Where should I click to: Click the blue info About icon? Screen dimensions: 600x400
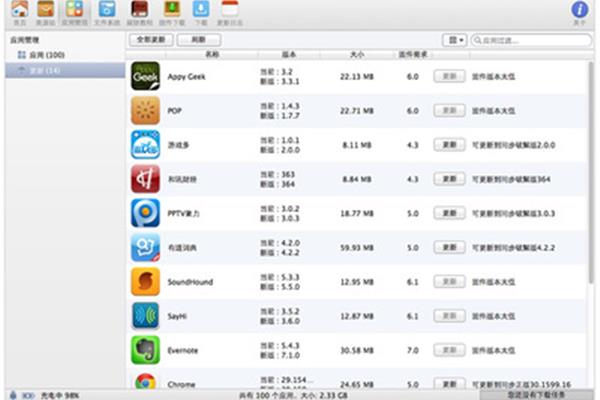[579, 9]
